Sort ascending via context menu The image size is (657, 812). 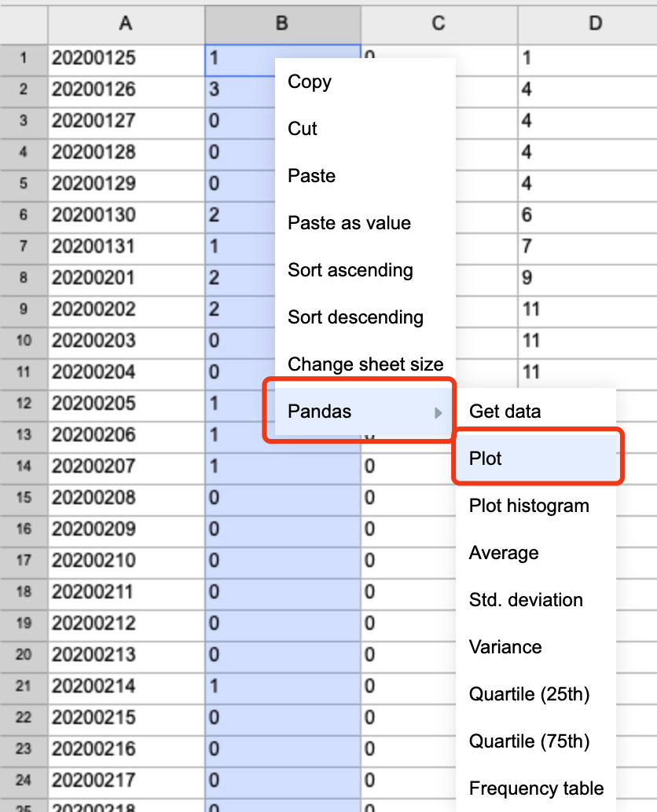pos(351,270)
